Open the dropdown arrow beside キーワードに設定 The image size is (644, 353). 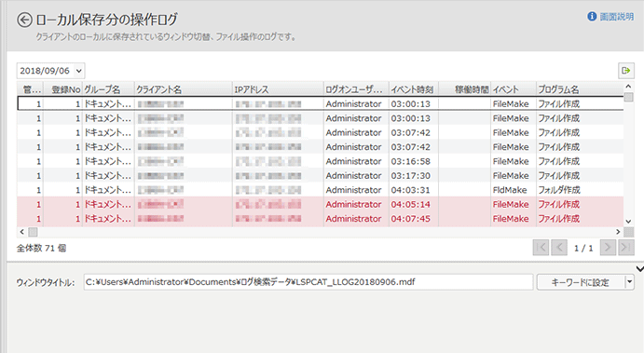(x=629, y=282)
